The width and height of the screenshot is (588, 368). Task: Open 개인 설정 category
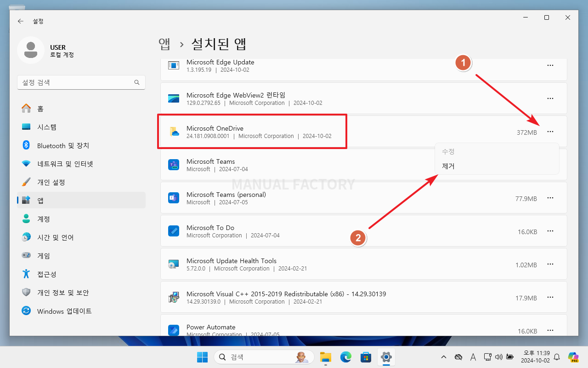[81, 182]
